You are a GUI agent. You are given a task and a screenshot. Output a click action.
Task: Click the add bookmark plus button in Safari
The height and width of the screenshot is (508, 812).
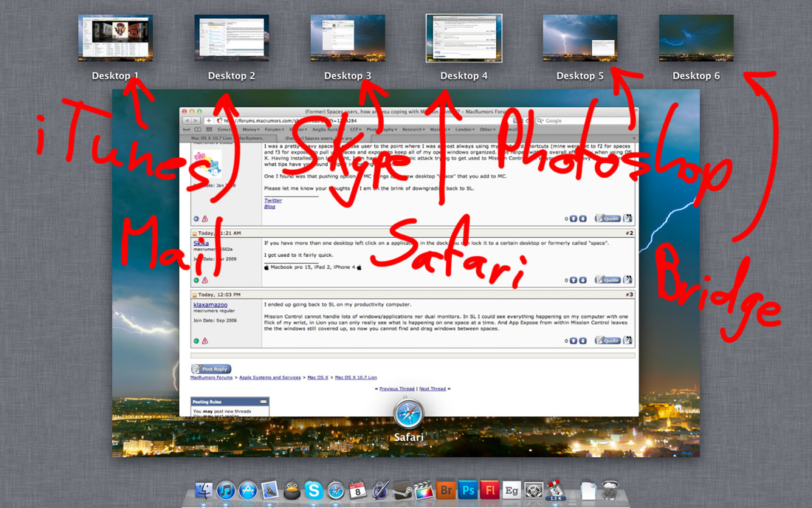pos(209,120)
